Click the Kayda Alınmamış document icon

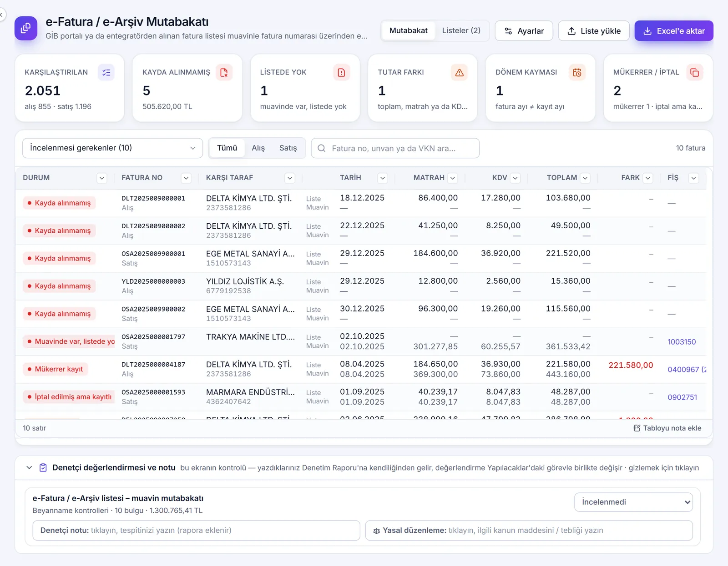224,72
